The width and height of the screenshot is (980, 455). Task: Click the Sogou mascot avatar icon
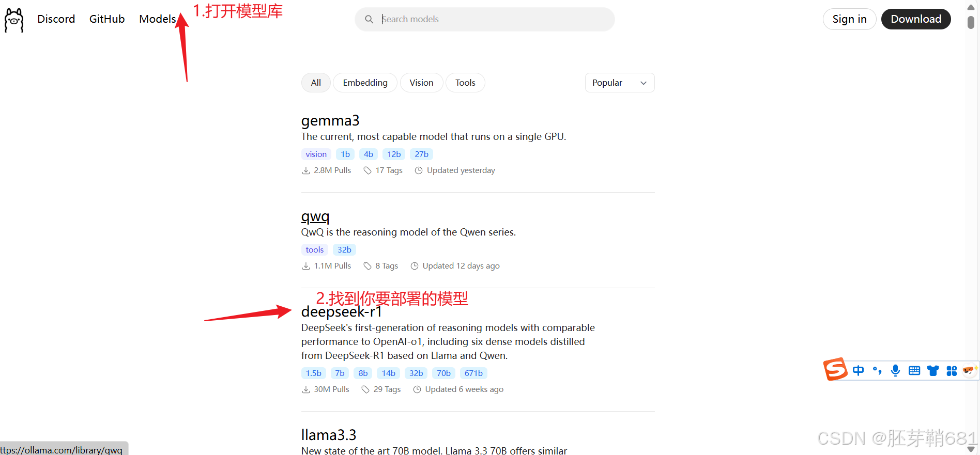pyautogui.click(x=969, y=370)
